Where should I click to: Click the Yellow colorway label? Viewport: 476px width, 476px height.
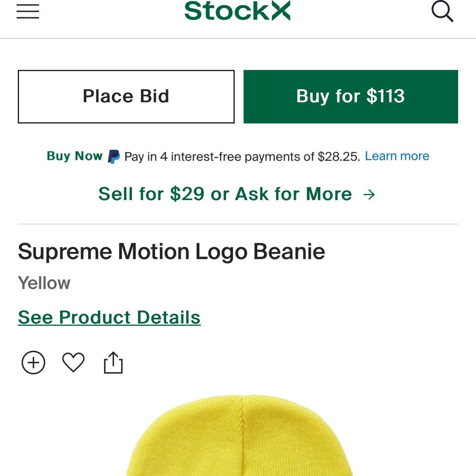pyautogui.click(x=44, y=283)
